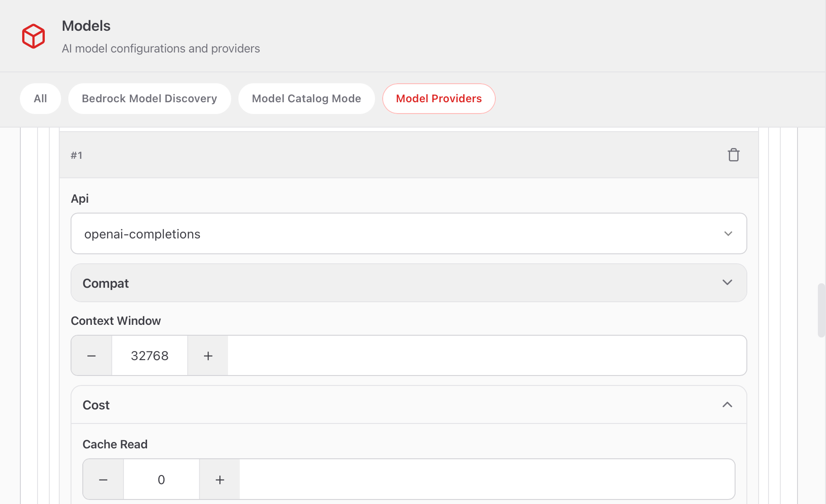Open the Api dropdown showing openai-completions
The image size is (826, 504).
(x=408, y=234)
